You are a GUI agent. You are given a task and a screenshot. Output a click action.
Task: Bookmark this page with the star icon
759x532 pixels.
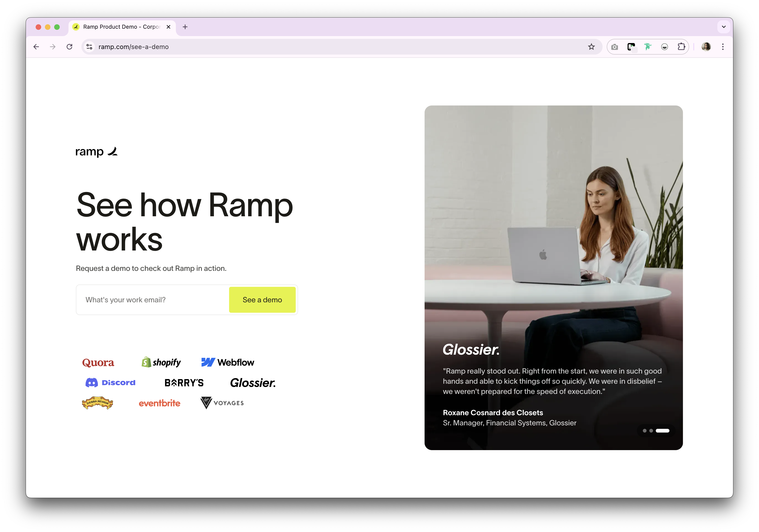591,47
